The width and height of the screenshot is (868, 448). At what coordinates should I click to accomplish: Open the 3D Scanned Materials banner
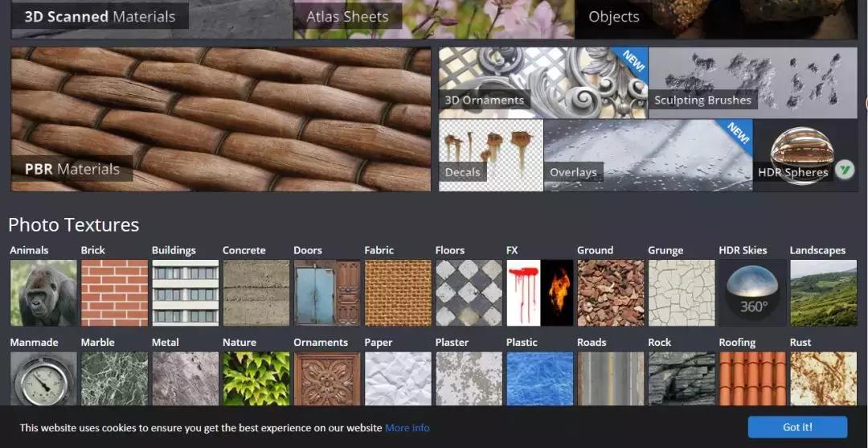click(x=152, y=19)
